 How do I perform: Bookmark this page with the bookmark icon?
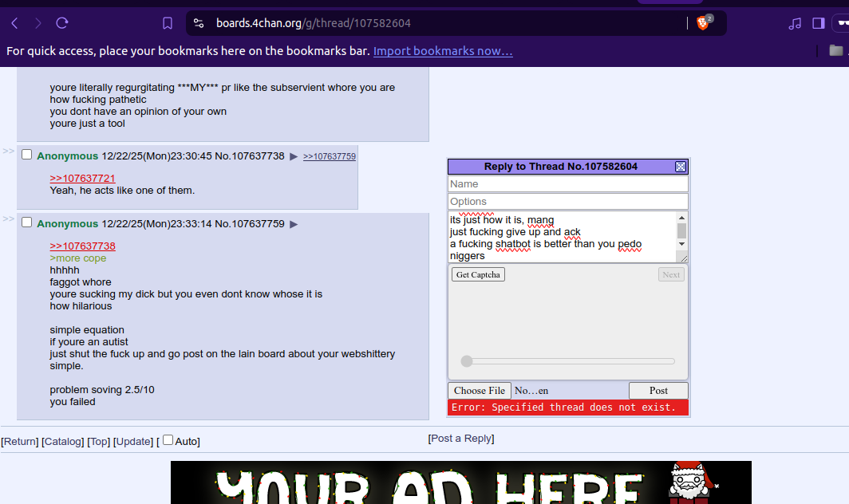coord(168,23)
